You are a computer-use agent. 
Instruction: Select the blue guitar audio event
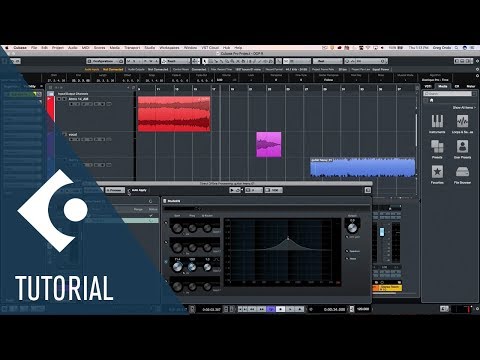click(363, 167)
